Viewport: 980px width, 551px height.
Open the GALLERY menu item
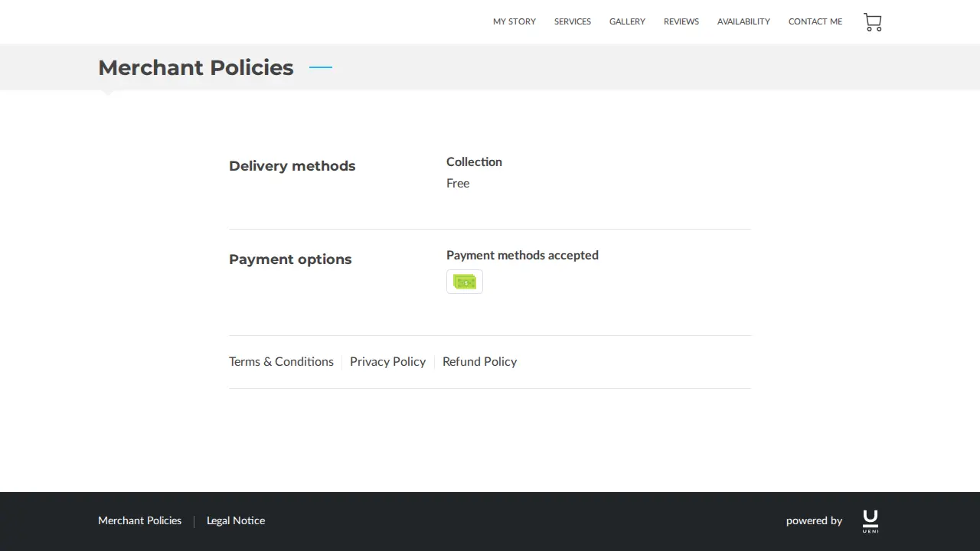[x=627, y=21]
